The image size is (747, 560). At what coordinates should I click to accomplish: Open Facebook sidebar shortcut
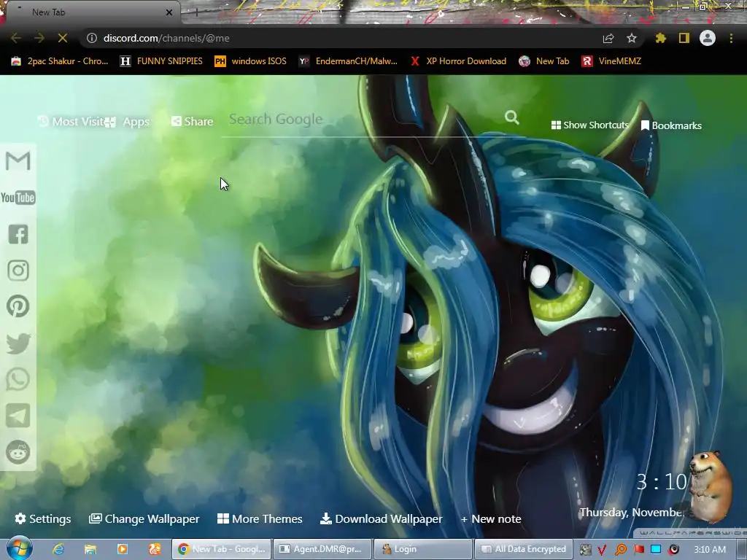(18, 234)
